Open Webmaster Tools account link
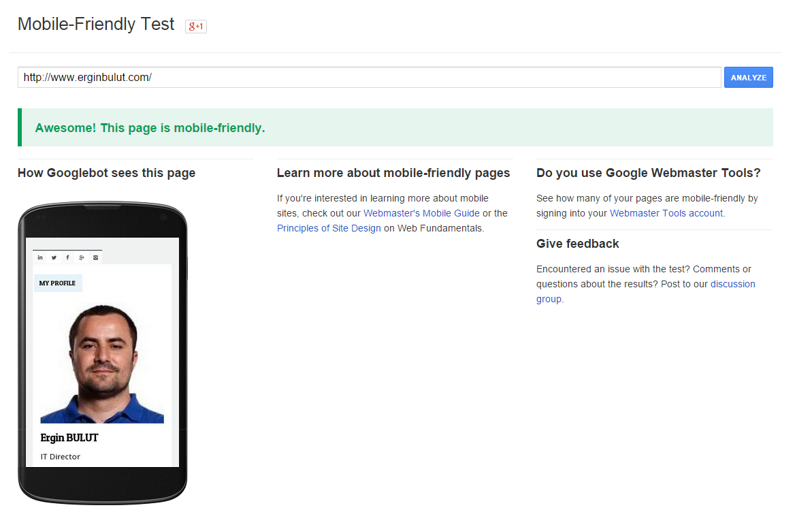The image size is (812, 512). (666, 213)
